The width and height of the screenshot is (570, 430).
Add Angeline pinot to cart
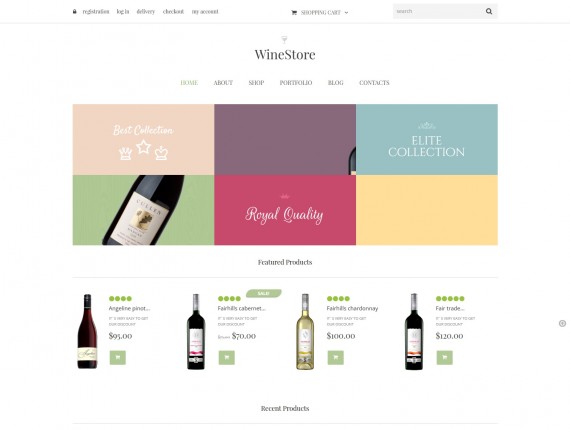click(118, 358)
